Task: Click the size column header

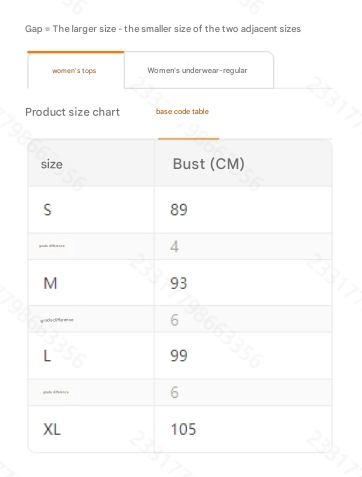Action: pos(52,164)
